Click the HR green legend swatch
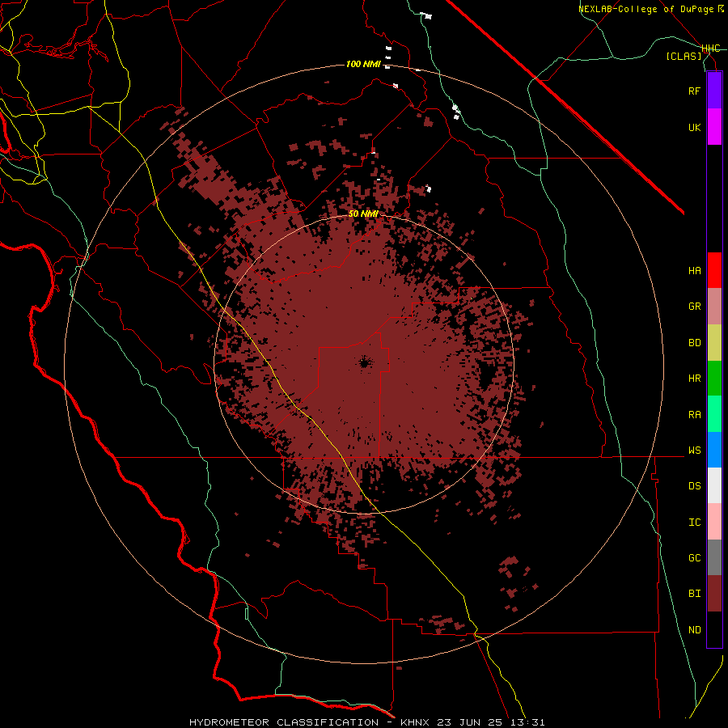The image size is (728, 728). (714, 379)
